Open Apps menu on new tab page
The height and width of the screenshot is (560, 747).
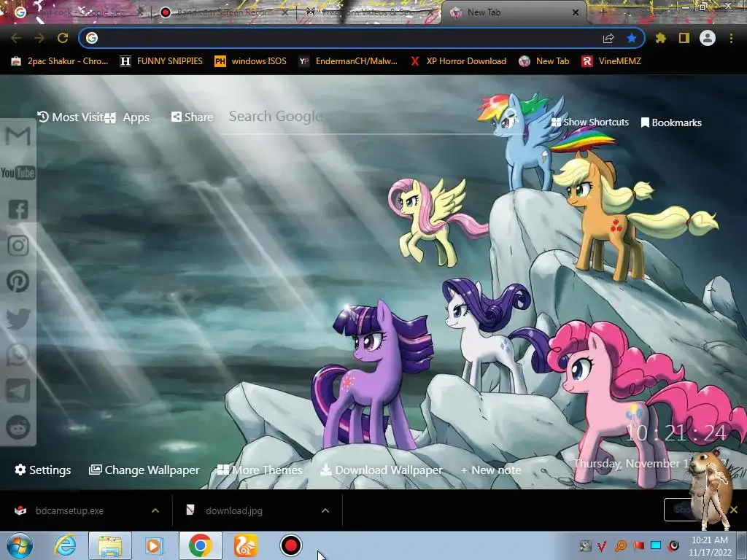click(127, 117)
